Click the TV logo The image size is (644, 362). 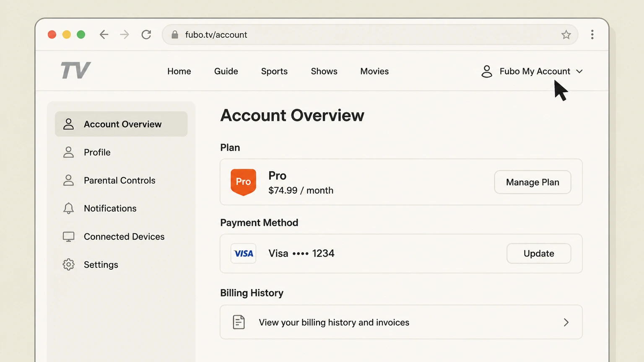76,70
